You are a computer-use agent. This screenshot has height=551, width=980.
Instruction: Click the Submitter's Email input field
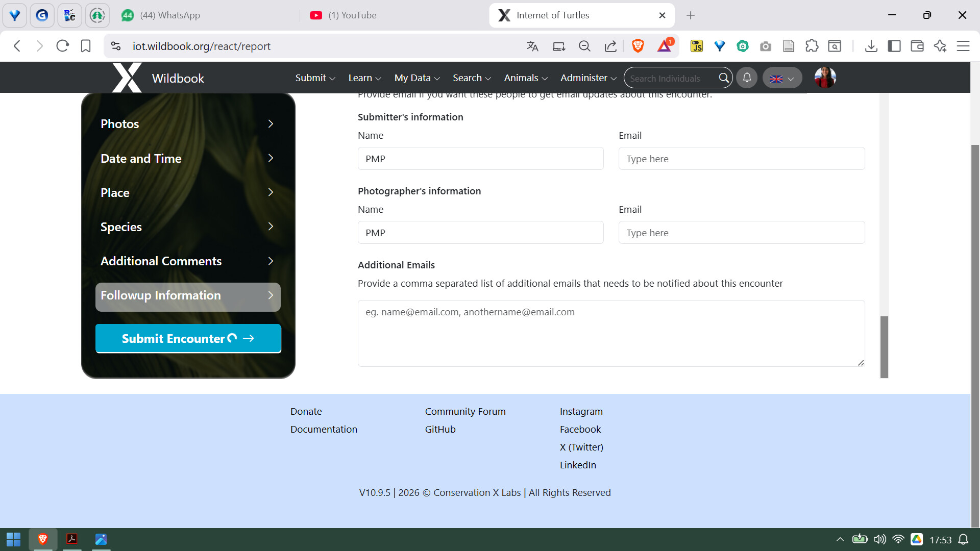click(x=741, y=159)
